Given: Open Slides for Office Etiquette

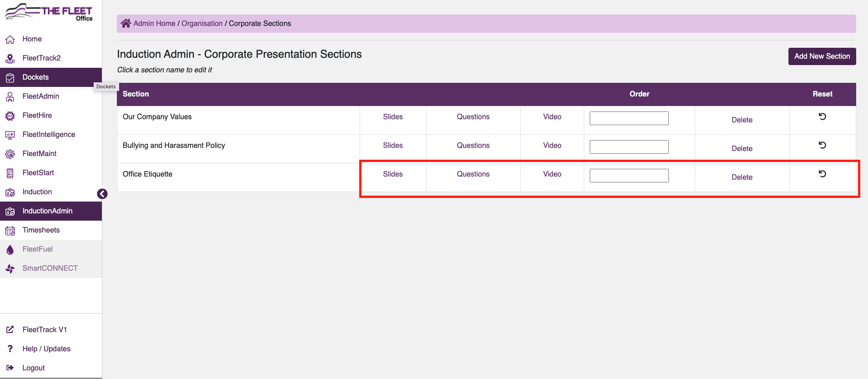Looking at the screenshot, I should (393, 174).
